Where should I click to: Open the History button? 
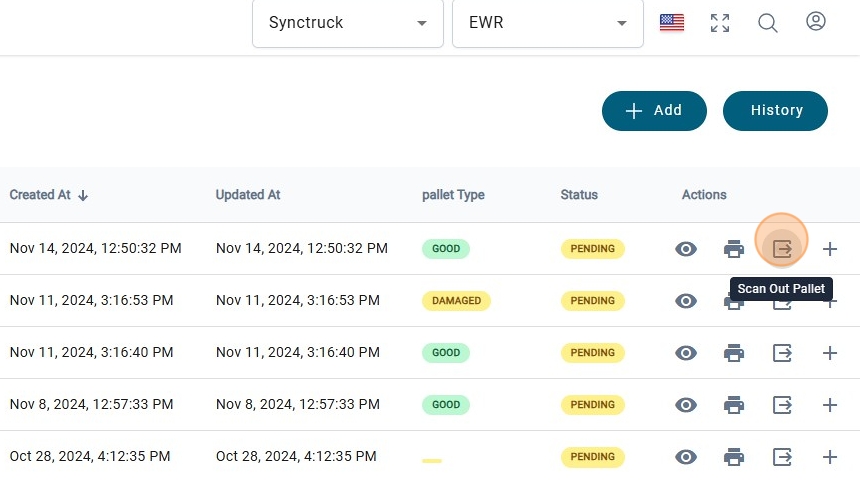point(775,111)
